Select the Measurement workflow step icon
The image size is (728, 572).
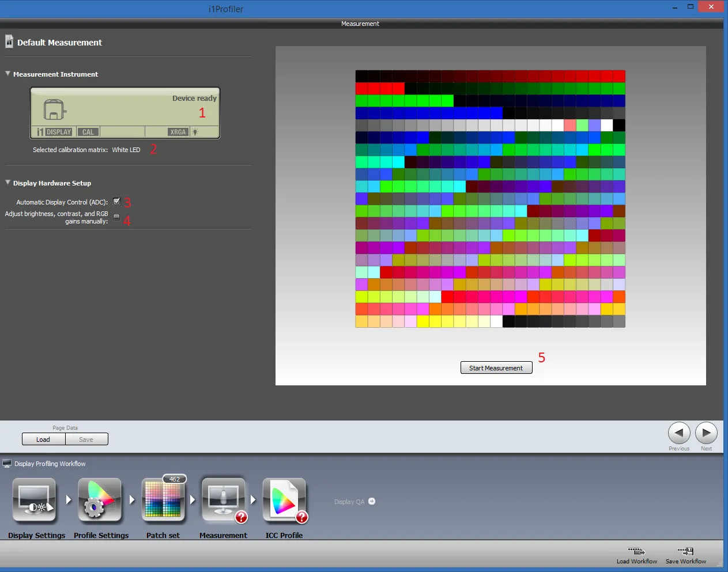pyautogui.click(x=223, y=501)
